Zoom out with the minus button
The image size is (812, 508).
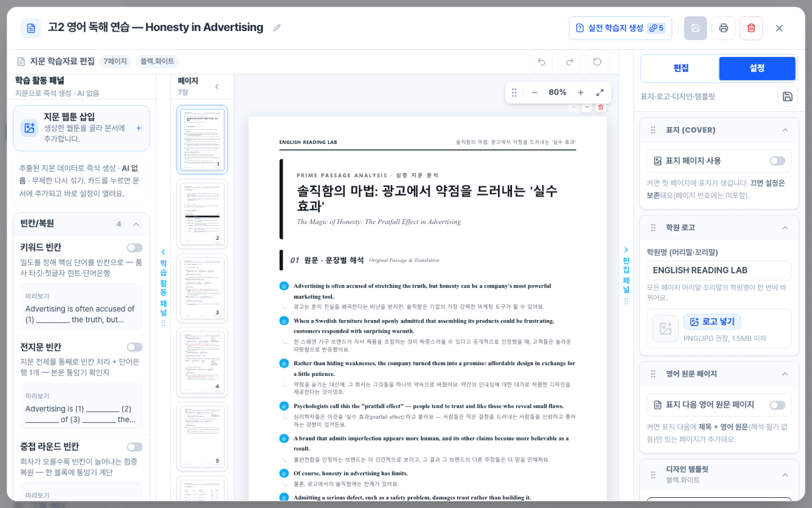[x=534, y=92]
